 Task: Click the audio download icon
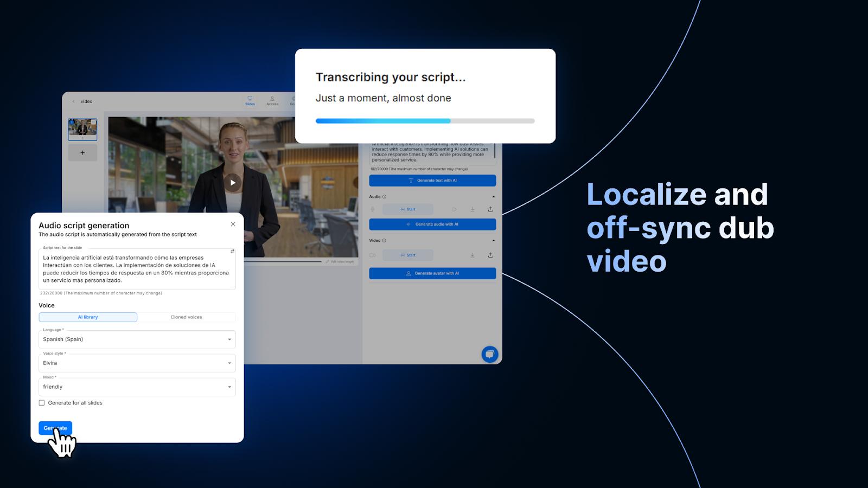tap(473, 209)
